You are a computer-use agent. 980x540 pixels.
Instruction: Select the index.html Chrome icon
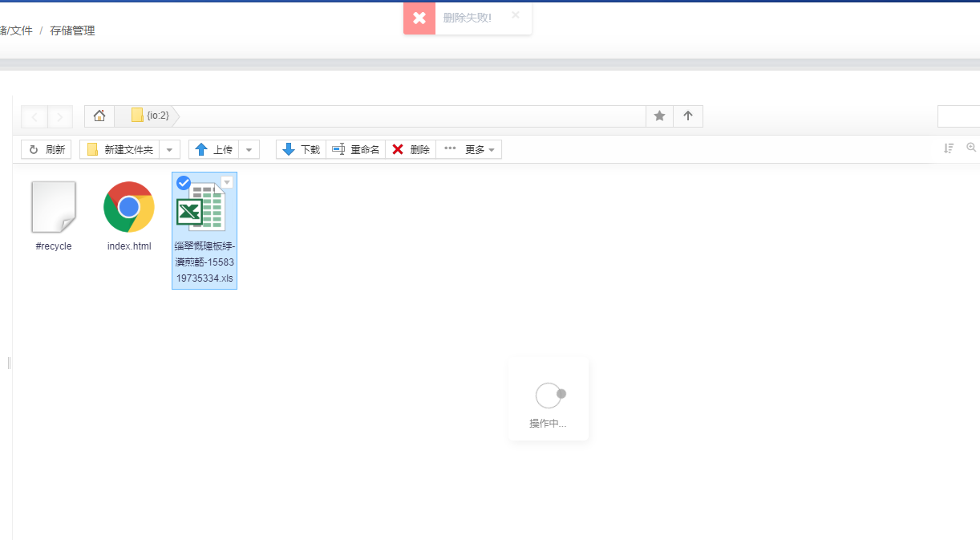click(129, 206)
